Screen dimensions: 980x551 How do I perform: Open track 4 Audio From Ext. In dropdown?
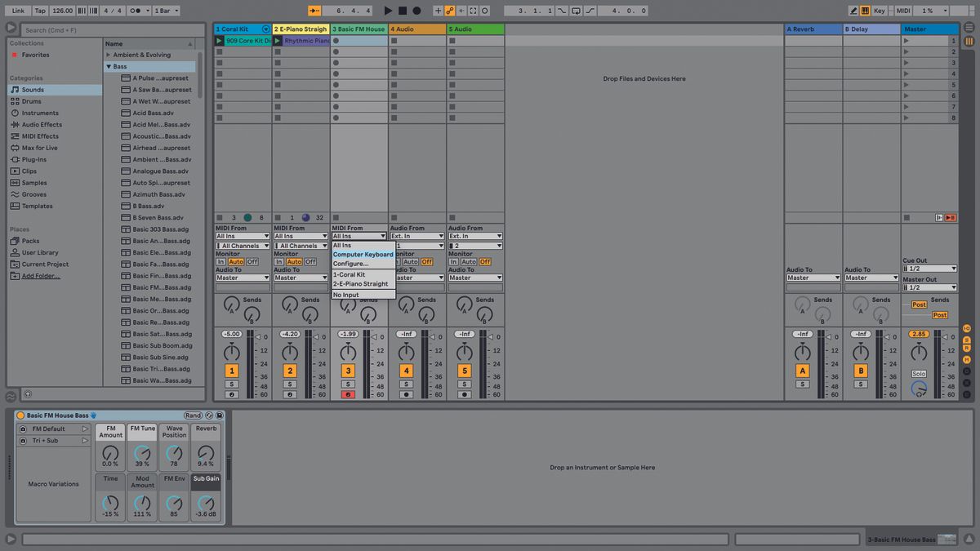pos(417,236)
